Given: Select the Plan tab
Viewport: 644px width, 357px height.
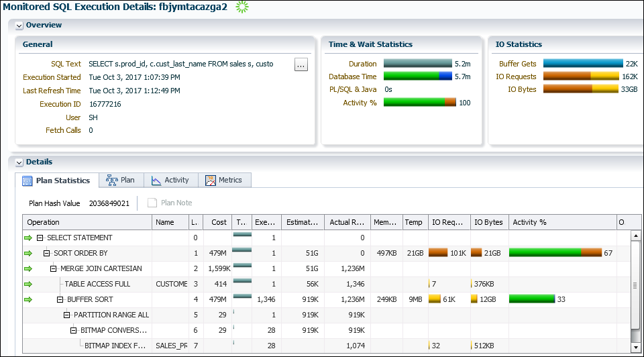Looking at the screenshot, I should pos(121,180).
